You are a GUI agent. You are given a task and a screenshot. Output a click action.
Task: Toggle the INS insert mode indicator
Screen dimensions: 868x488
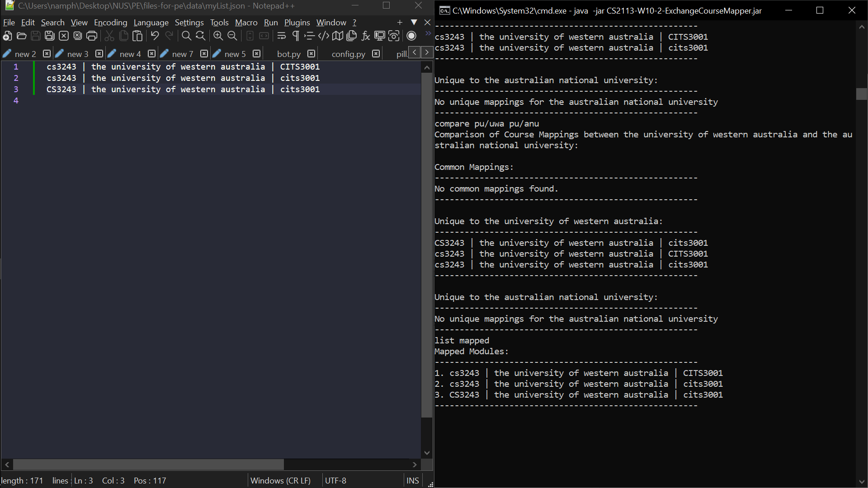point(412,481)
